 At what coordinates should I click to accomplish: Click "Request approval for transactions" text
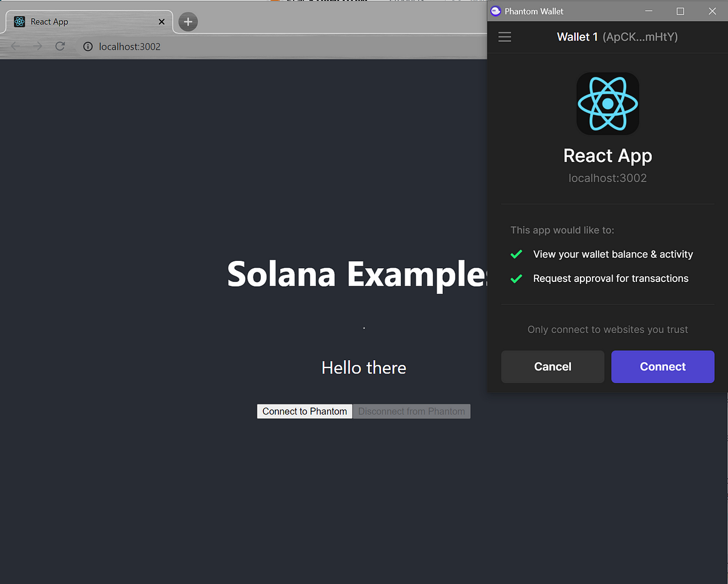click(611, 278)
